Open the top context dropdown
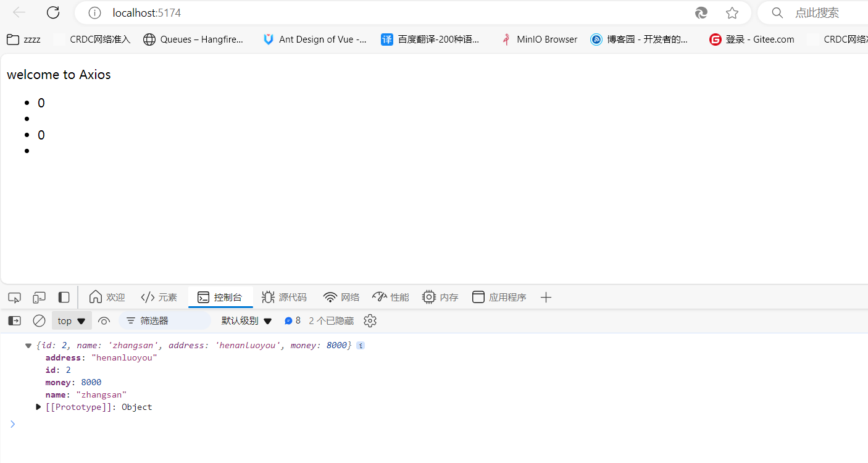868x463 pixels. (x=72, y=321)
